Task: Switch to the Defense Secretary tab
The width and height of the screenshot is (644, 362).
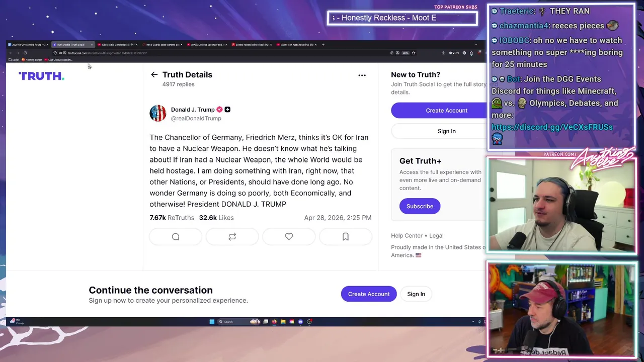Action: 207,45
